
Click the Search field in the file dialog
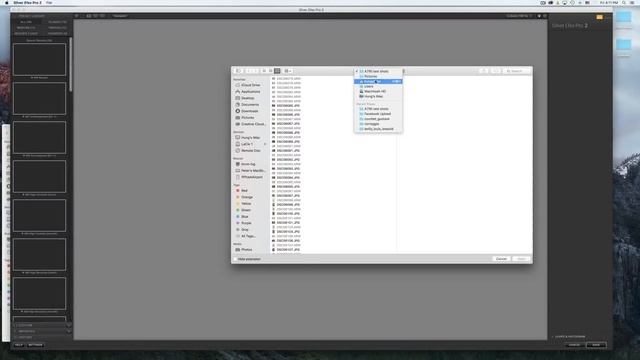tap(517, 71)
